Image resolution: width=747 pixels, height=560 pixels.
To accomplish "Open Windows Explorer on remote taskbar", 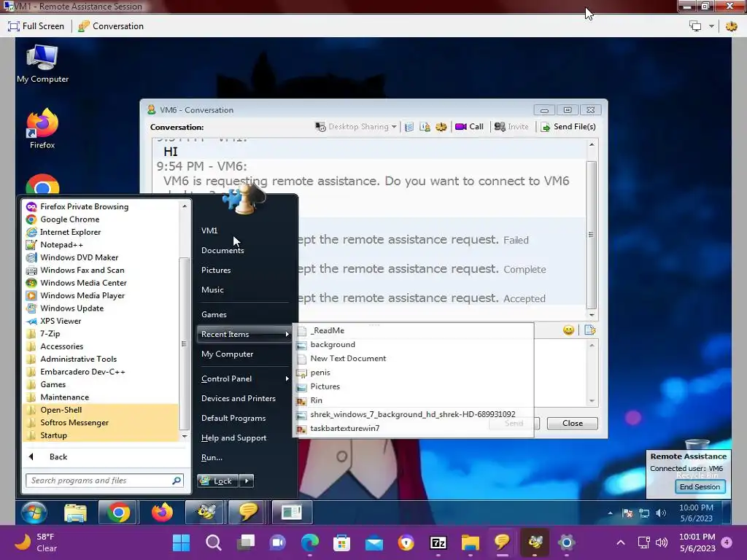I will pyautogui.click(x=75, y=513).
